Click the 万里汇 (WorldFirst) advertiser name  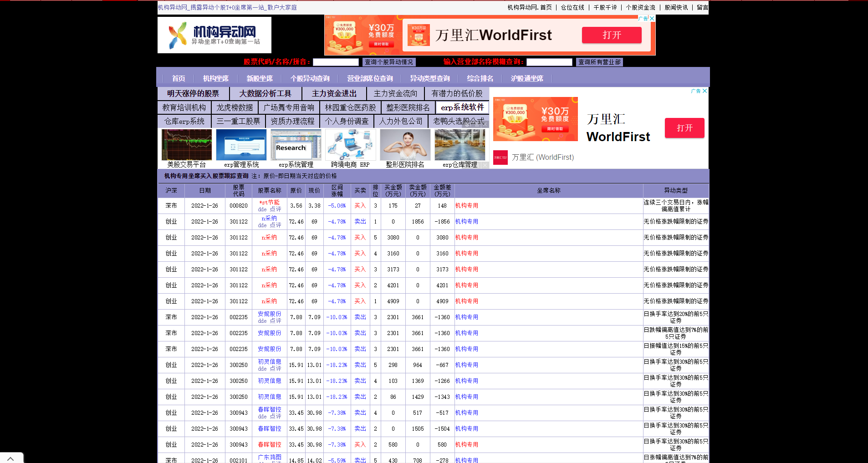click(x=543, y=158)
